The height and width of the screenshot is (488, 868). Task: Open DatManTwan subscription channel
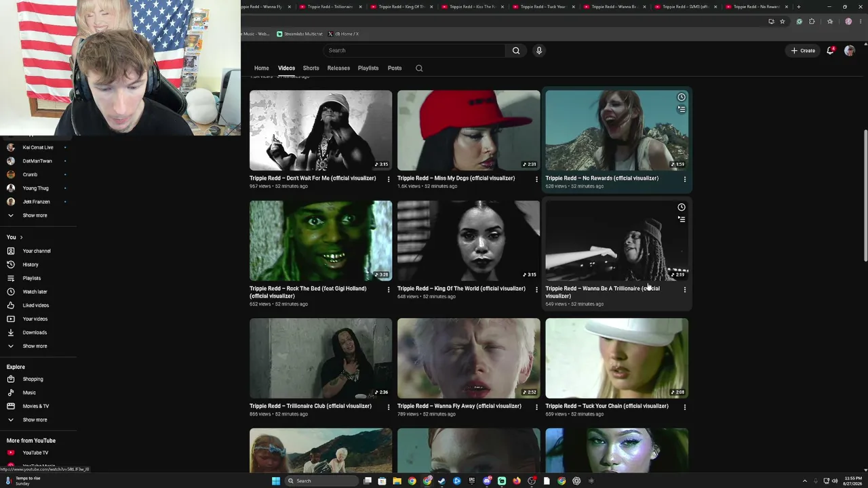[x=38, y=161]
